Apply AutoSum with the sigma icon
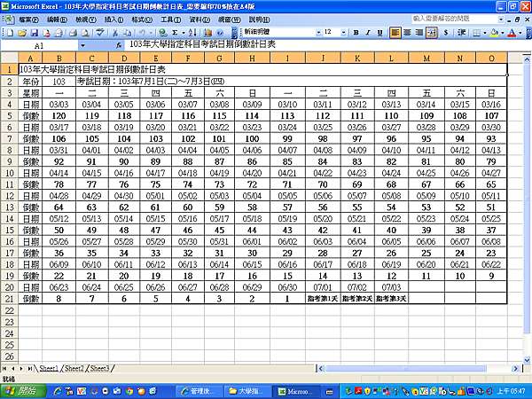This screenshot has height=399, width=532. 175,33
